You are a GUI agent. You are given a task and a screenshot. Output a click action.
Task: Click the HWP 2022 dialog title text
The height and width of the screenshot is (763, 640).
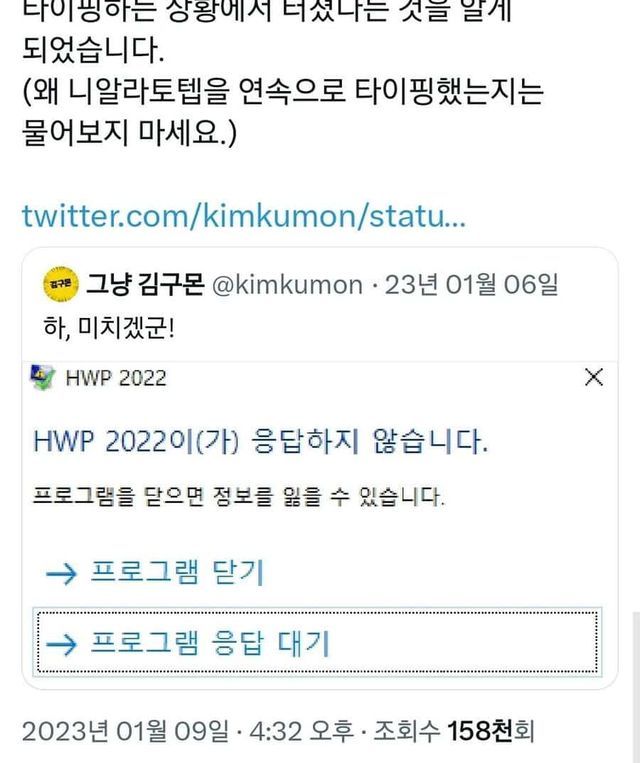[116, 379]
